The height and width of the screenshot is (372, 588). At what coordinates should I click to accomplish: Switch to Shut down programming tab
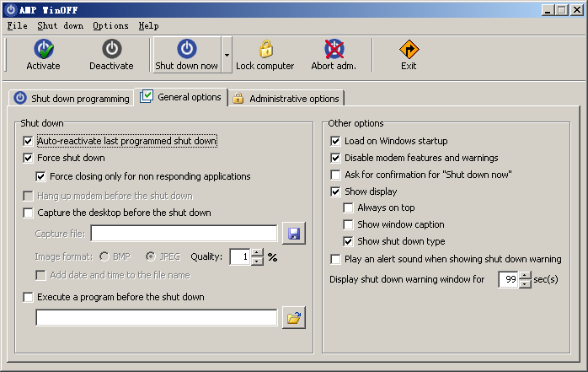[x=72, y=99]
